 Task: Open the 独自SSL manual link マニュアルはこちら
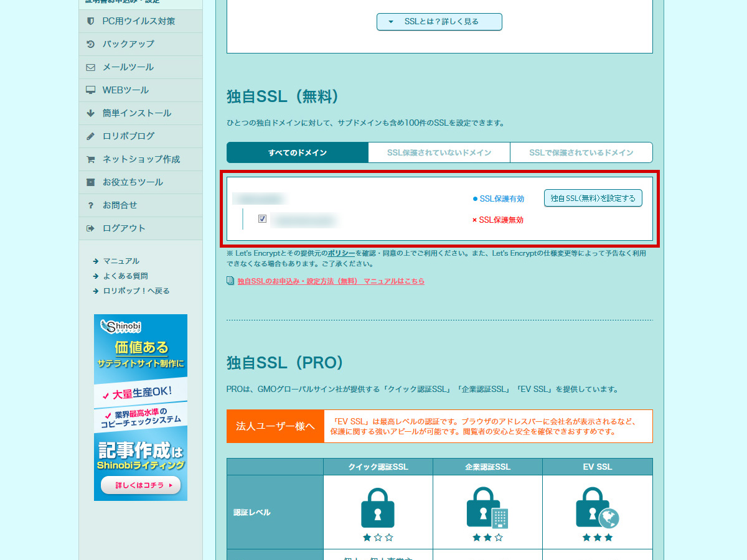point(331,281)
